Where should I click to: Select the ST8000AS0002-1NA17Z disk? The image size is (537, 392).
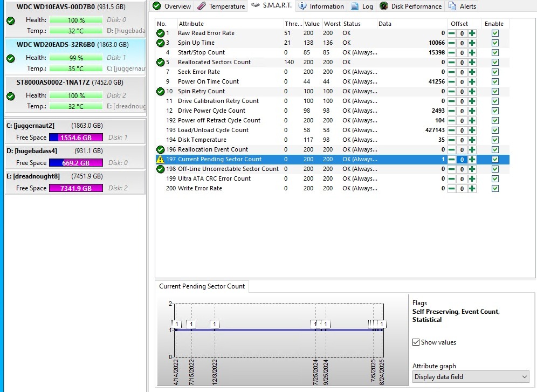(75, 94)
